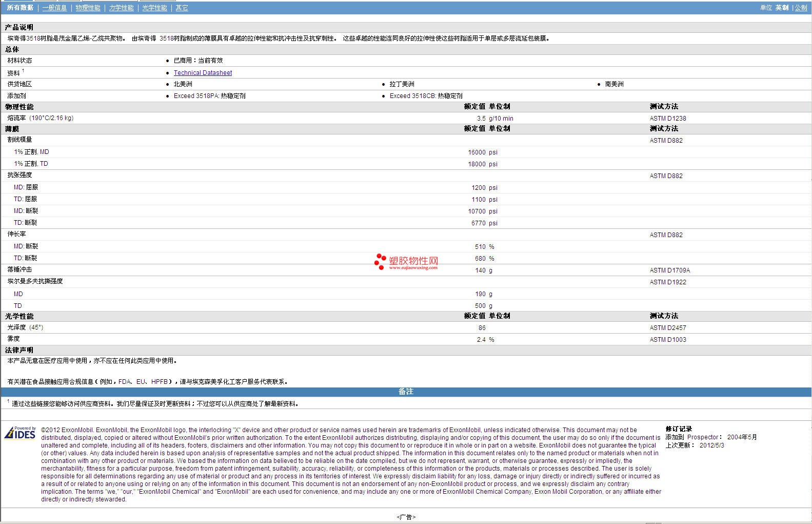Click the <广告> label at bottom
The image size is (812, 524).
click(x=406, y=517)
